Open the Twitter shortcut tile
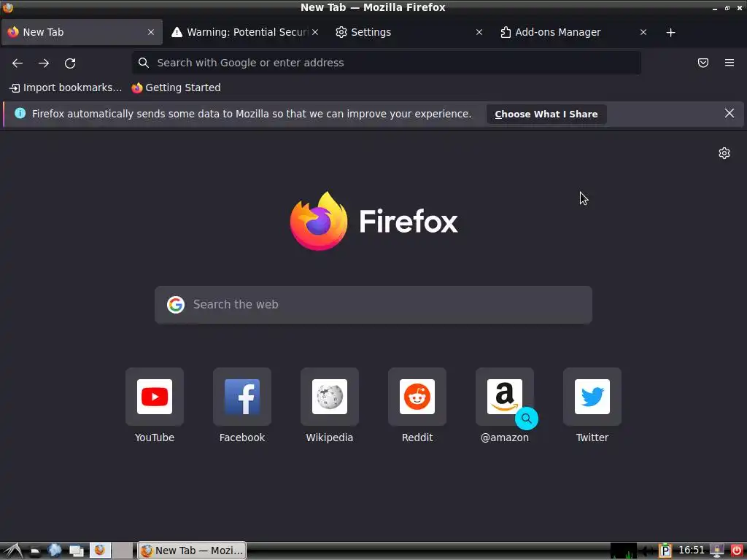Screen dimensions: 747x560 [x=592, y=396]
